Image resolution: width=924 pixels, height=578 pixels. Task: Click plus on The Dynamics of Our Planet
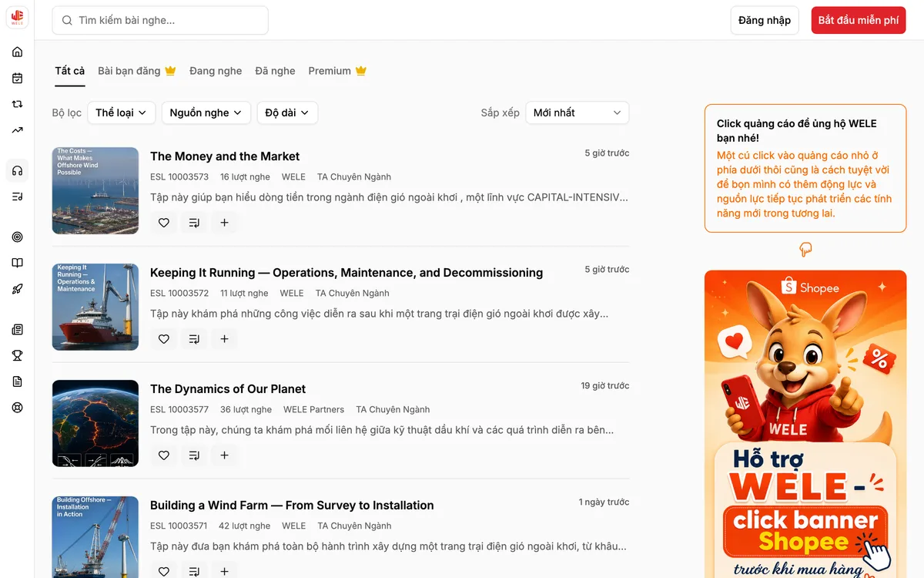pyautogui.click(x=224, y=455)
